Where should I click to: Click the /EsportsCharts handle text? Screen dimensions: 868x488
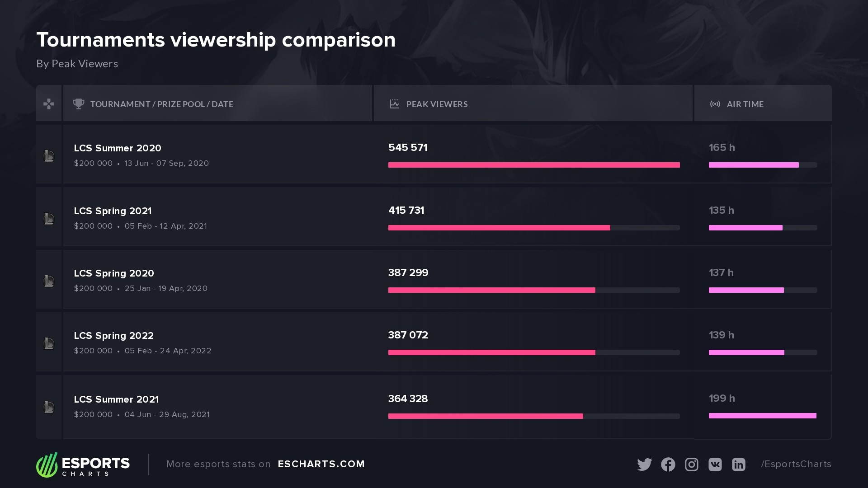(x=796, y=464)
